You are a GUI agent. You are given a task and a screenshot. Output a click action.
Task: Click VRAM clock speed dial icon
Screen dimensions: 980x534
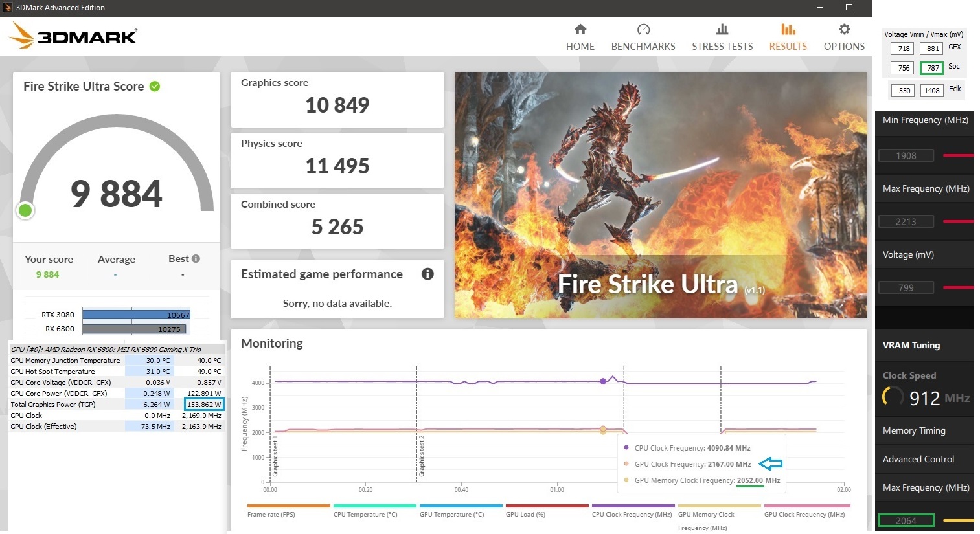tap(893, 396)
